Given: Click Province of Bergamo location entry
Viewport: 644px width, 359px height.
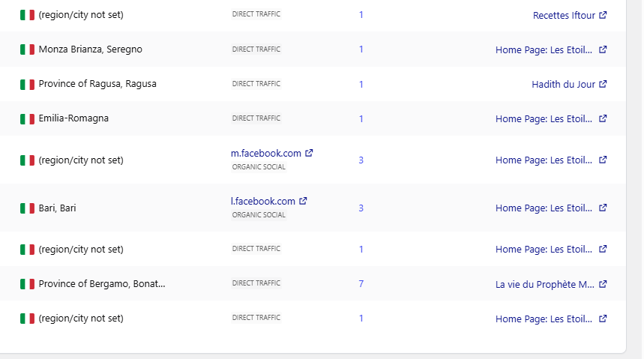Looking at the screenshot, I should point(102,284).
